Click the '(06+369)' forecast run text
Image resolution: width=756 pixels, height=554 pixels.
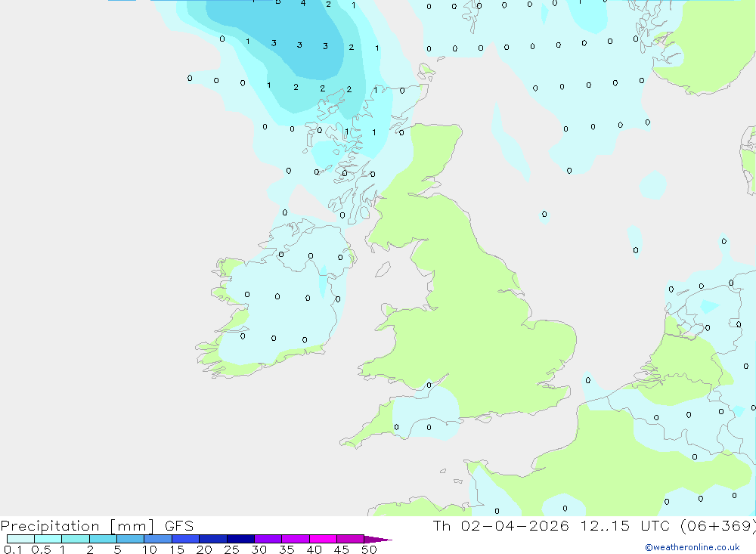(718, 526)
